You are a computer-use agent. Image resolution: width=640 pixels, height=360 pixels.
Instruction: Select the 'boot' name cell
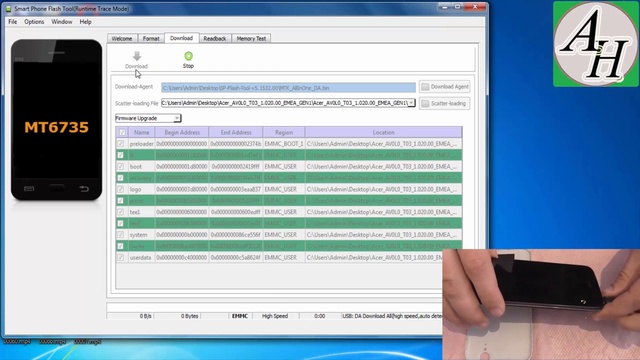(142, 167)
